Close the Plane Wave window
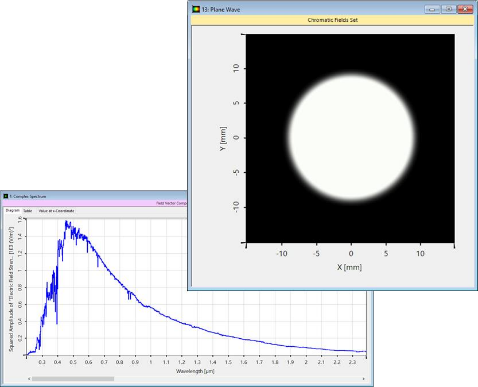Image resolution: width=478 pixels, height=387 pixels. pyautogui.click(x=465, y=9)
